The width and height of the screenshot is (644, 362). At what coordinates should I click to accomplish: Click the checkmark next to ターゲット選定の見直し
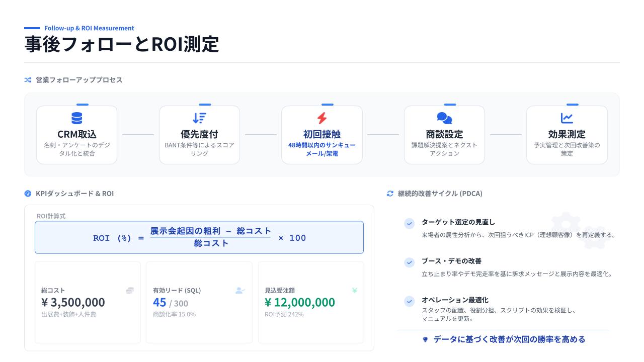pos(410,223)
